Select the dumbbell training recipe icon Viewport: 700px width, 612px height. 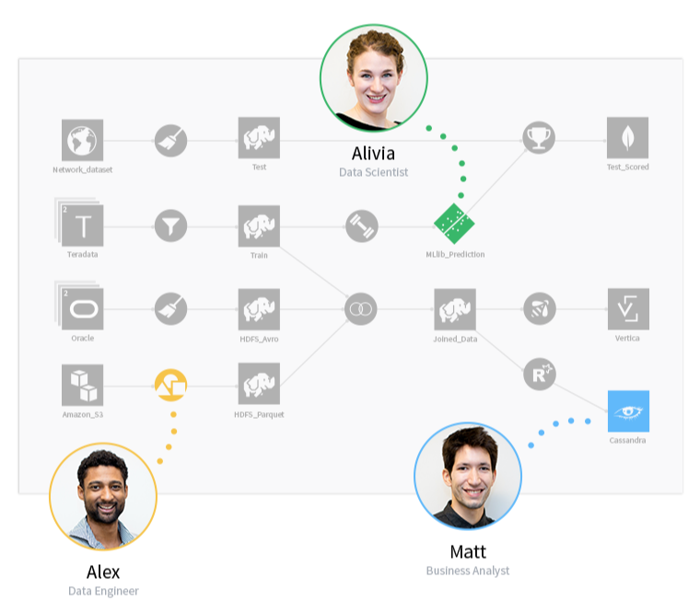click(362, 226)
